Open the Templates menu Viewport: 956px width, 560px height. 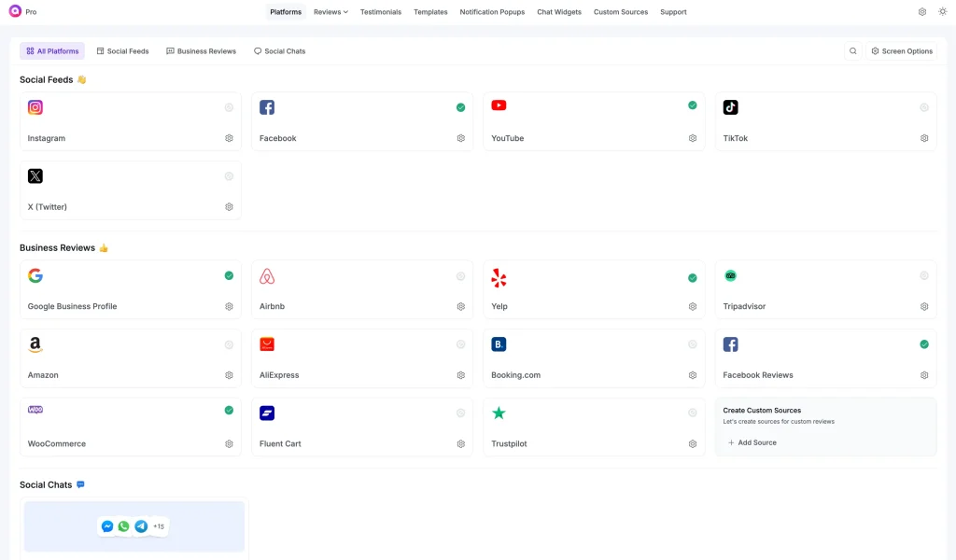point(430,11)
